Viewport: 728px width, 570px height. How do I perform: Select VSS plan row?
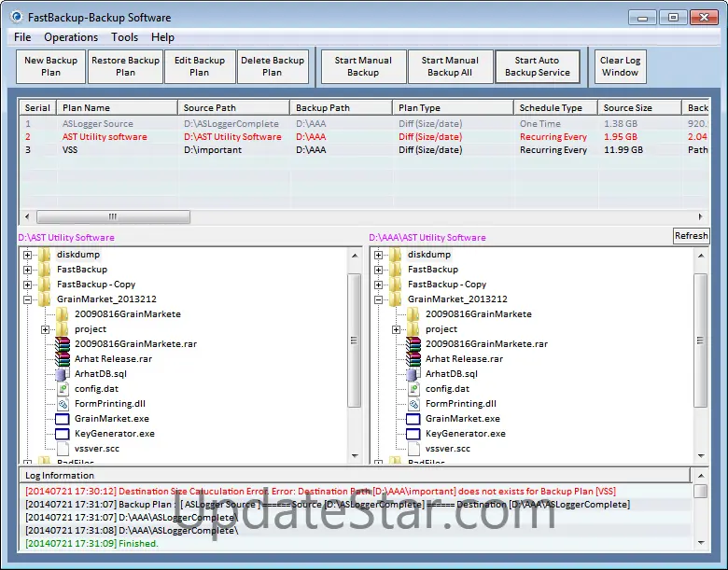coord(364,150)
